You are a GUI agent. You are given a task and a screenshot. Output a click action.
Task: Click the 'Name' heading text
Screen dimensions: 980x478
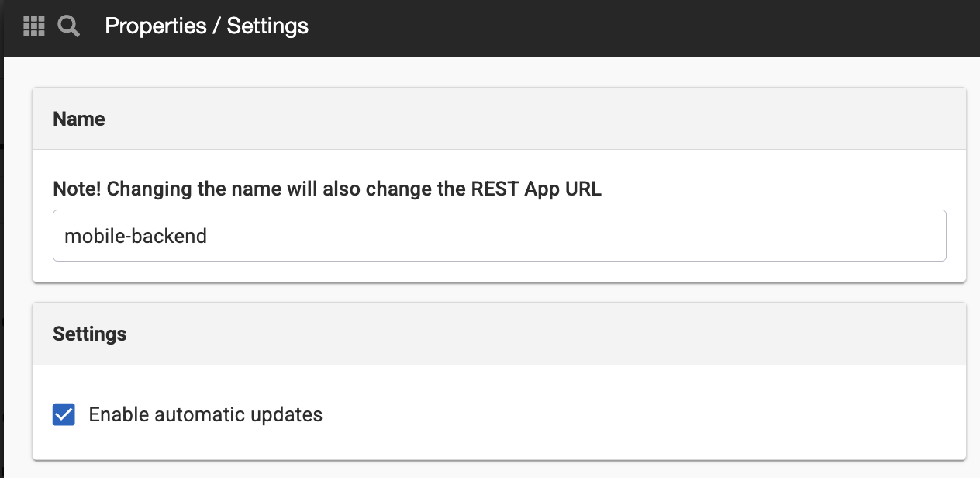pyautogui.click(x=79, y=119)
